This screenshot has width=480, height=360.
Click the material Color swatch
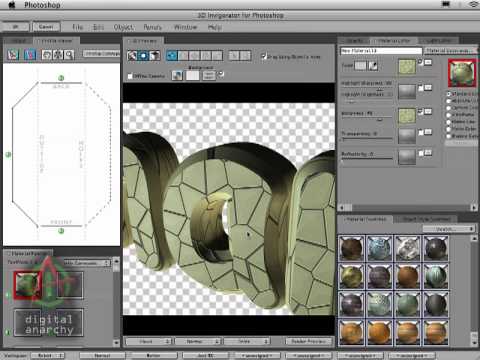coord(360,65)
